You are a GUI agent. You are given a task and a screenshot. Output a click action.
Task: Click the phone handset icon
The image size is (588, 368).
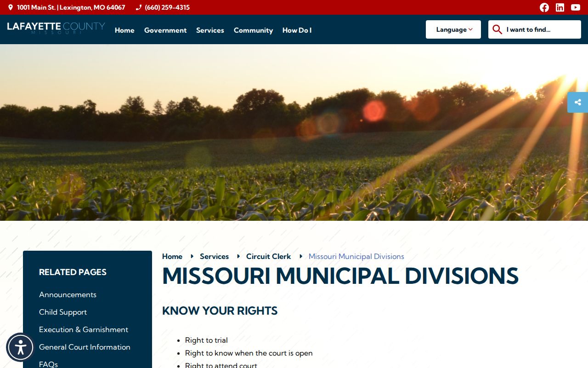139,7
